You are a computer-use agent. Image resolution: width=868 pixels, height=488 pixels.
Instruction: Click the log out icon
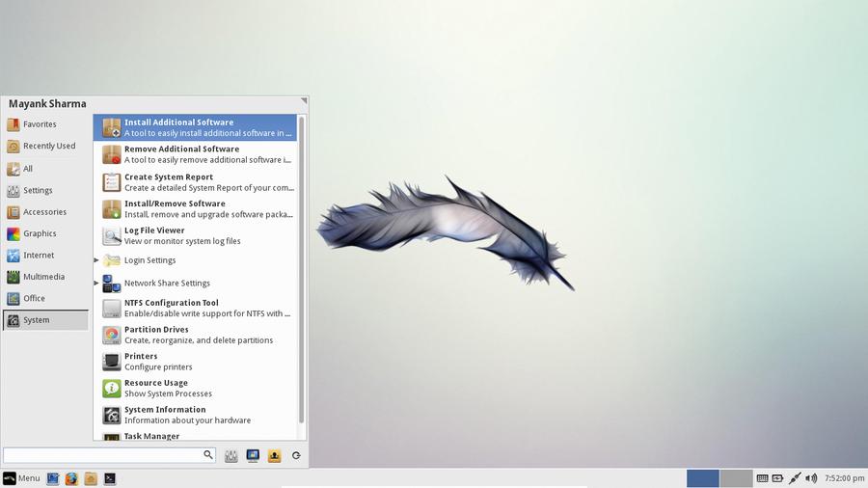(x=296, y=455)
